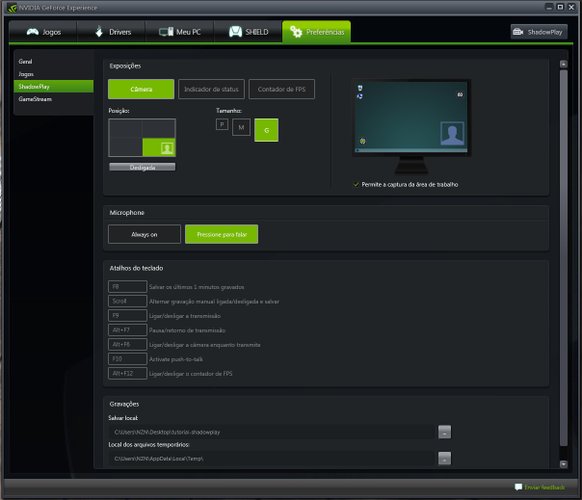This screenshot has width=582, height=500.
Task: Click scrollbar down arrow
Action: point(563,464)
